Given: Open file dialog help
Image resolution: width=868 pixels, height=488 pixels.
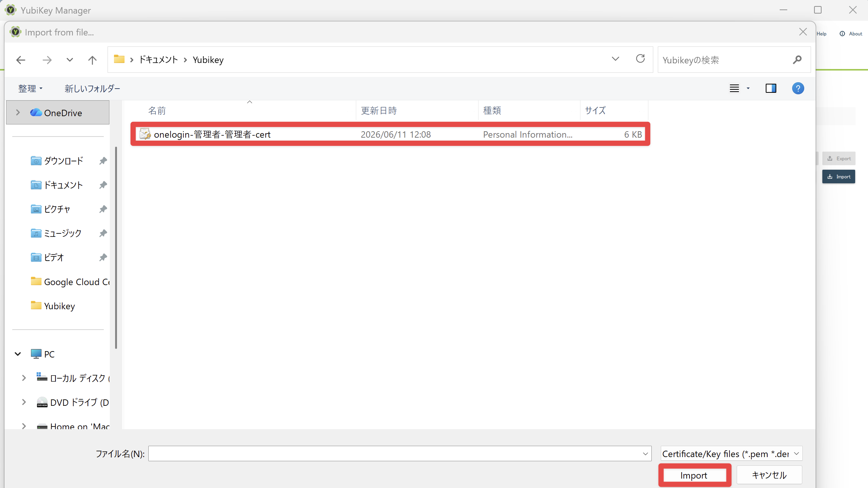Looking at the screenshot, I should click(x=798, y=89).
